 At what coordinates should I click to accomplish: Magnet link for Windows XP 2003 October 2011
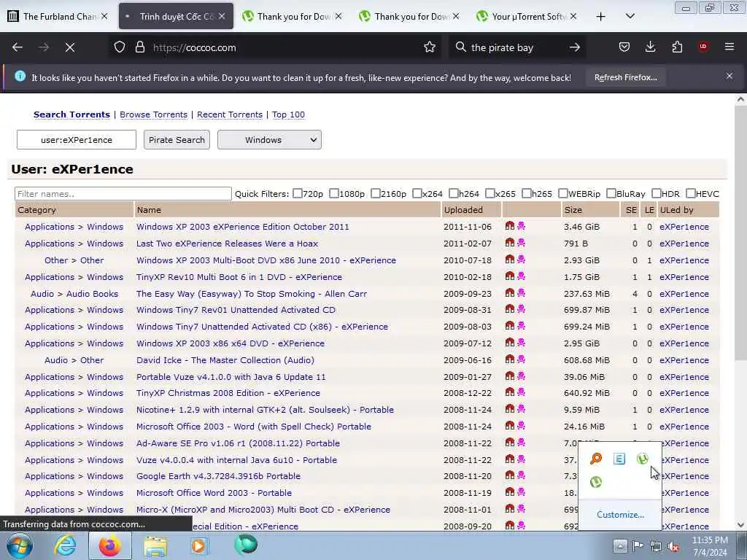[x=510, y=226]
